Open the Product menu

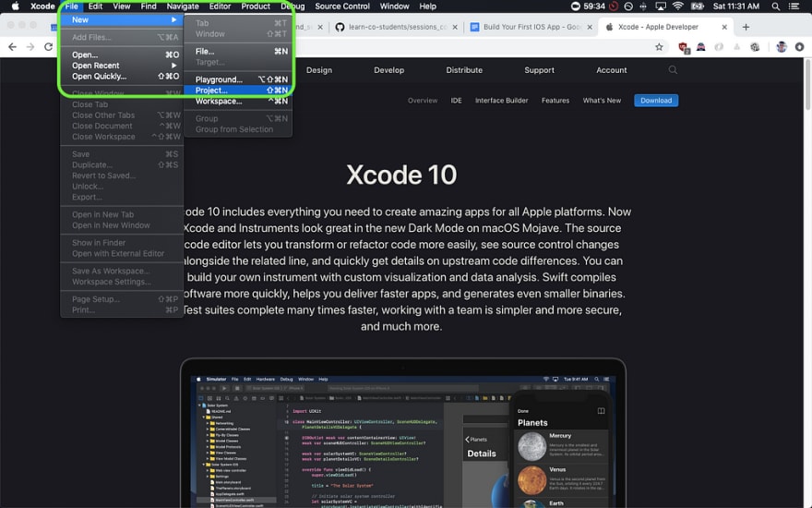pyautogui.click(x=256, y=6)
